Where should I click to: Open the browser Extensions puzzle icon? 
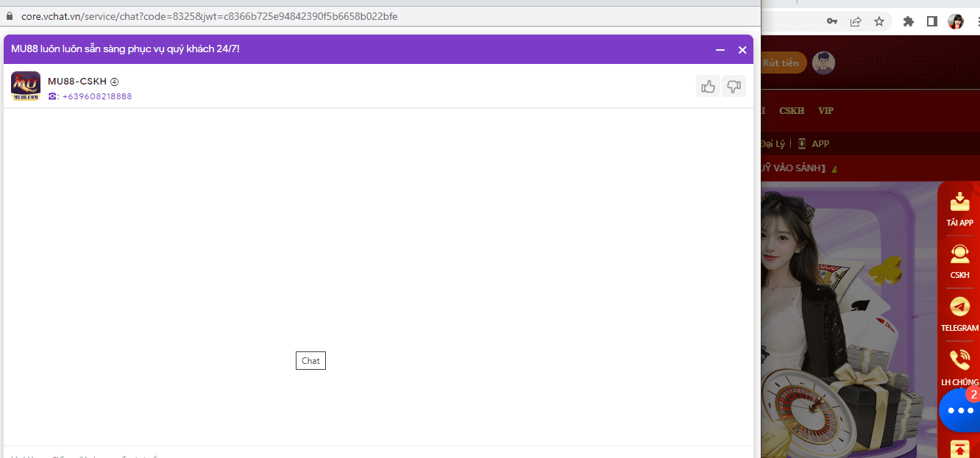[x=909, y=21]
